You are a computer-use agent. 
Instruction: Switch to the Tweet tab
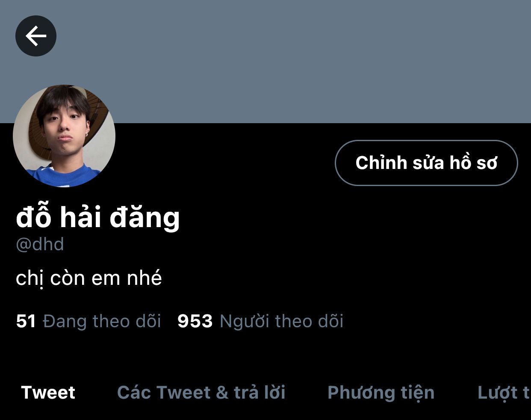48,392
